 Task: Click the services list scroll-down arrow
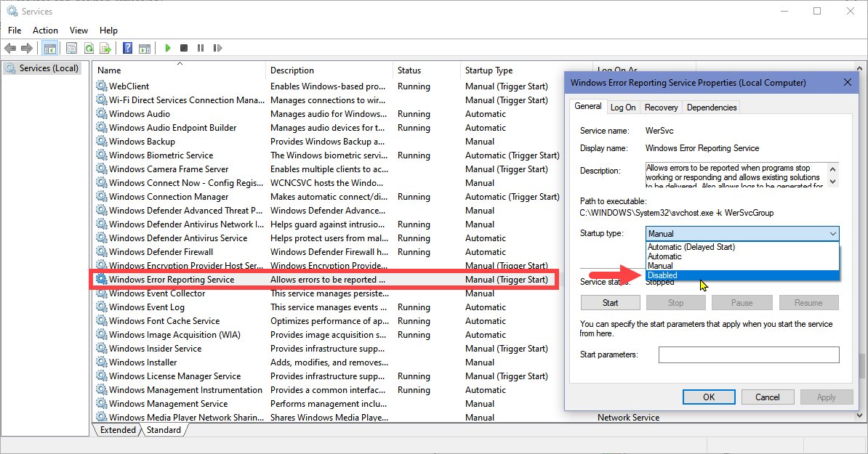[x=859, y=416]
